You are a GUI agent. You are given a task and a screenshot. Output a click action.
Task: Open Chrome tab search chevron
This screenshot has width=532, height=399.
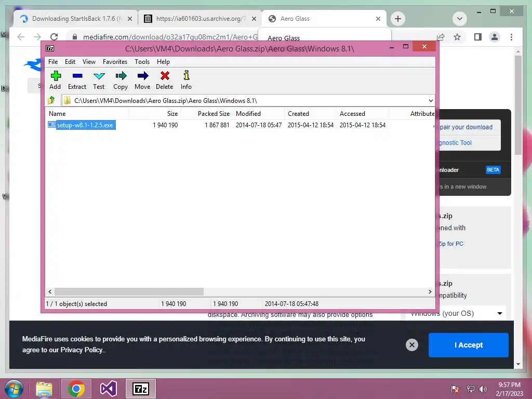click(x=460, y=19)
